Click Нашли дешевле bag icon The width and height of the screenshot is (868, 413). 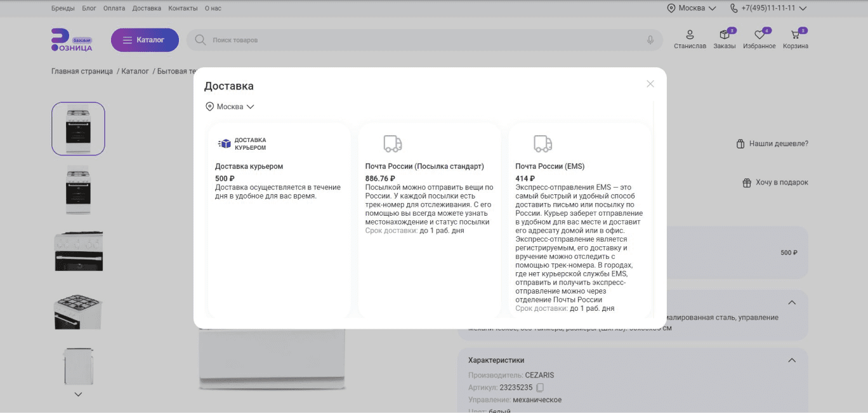(x=740, y=144)
